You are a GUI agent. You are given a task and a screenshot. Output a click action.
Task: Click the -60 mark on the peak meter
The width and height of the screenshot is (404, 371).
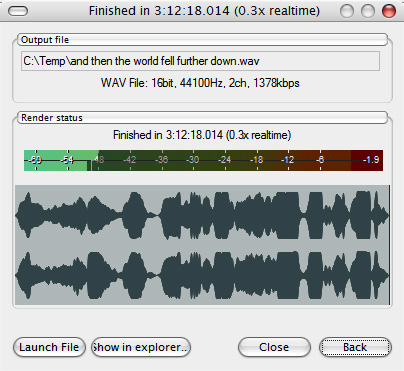35,160
